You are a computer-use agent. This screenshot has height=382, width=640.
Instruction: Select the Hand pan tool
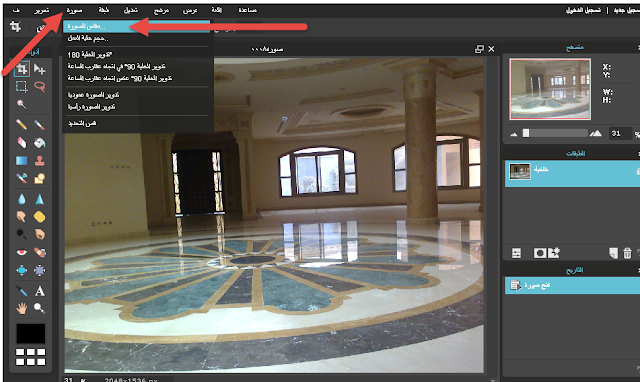click(22, 308)
